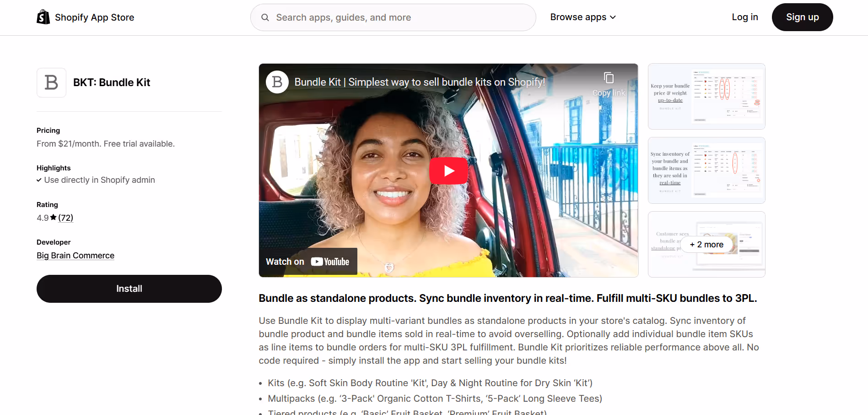Open the video title link
The height and width of the screenshot is (415, 868).
click(420, 82)
